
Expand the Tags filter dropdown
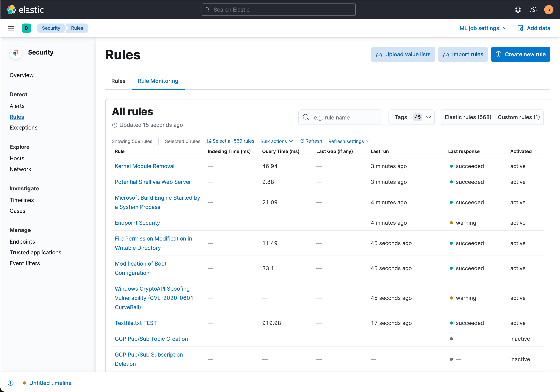[x=411, y=117]
